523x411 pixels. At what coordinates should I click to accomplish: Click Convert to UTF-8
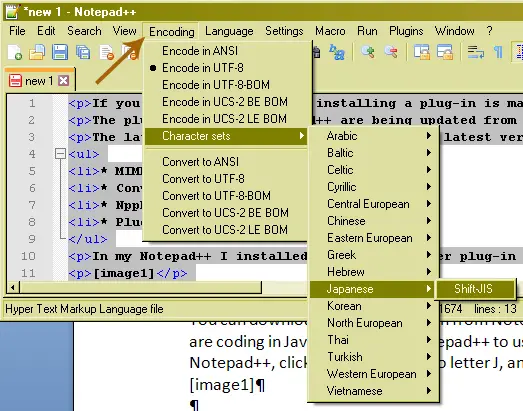(226, 179)
